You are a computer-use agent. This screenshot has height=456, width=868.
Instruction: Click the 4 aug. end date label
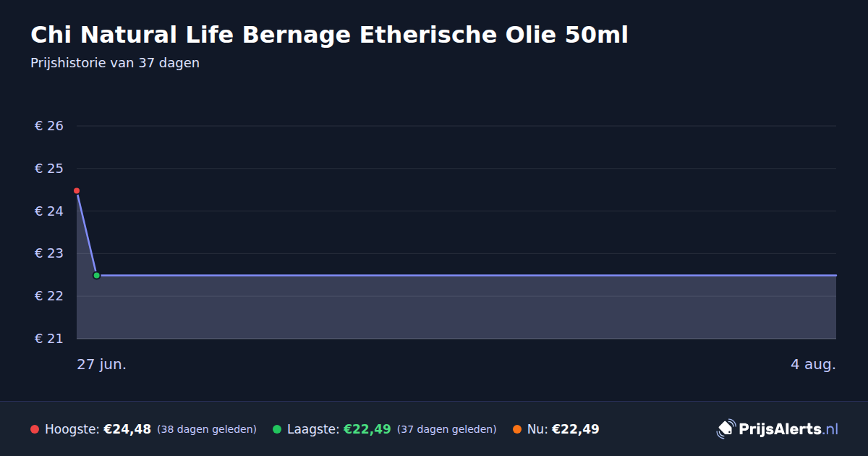(813, 364)
